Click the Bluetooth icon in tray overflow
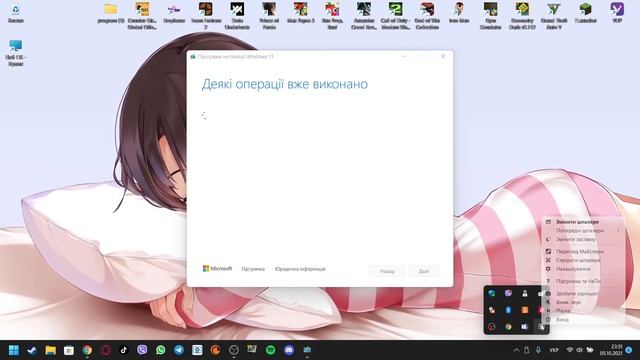The width and height of the screenshot is (640, 360). [508, 310]
